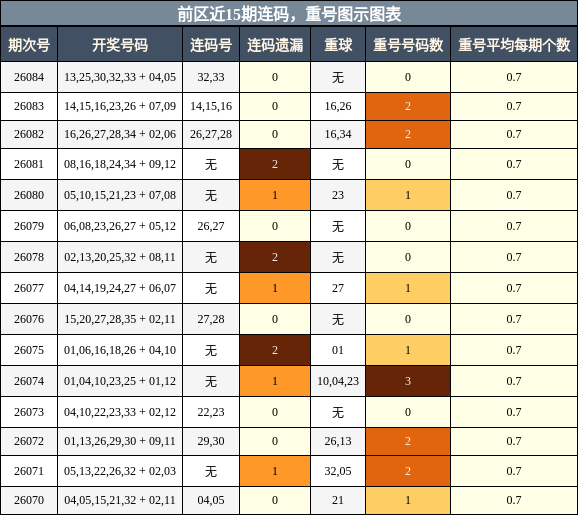Screen dimensions: 578x515
Task: Select the 开奖号码 column header
Action: (x=120, y=45)
